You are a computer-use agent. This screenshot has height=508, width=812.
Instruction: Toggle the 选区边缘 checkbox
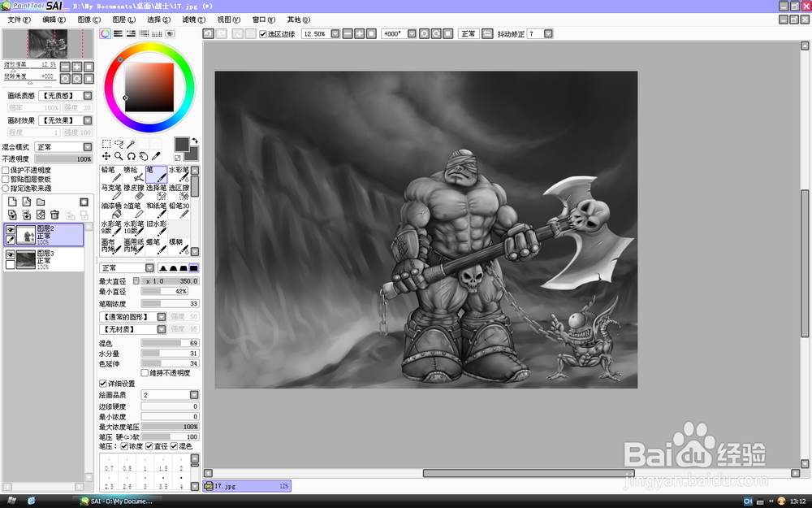click(x=263, y=33)
